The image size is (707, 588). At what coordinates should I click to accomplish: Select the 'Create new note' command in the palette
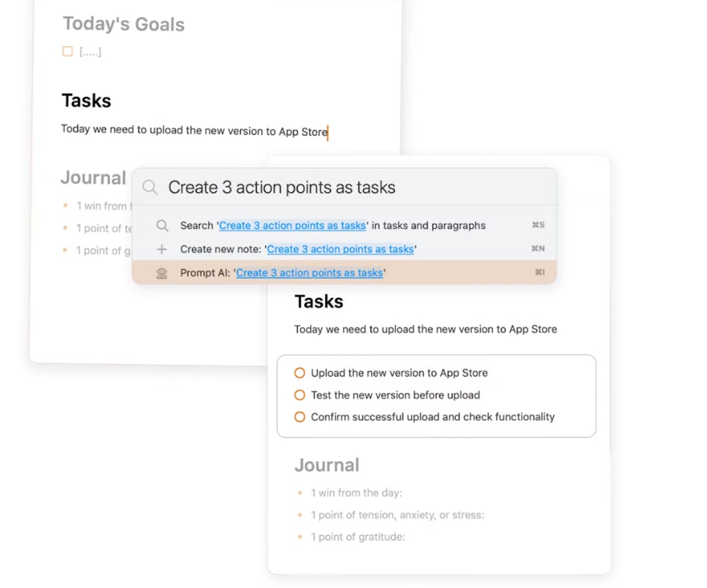click(340, 249)
